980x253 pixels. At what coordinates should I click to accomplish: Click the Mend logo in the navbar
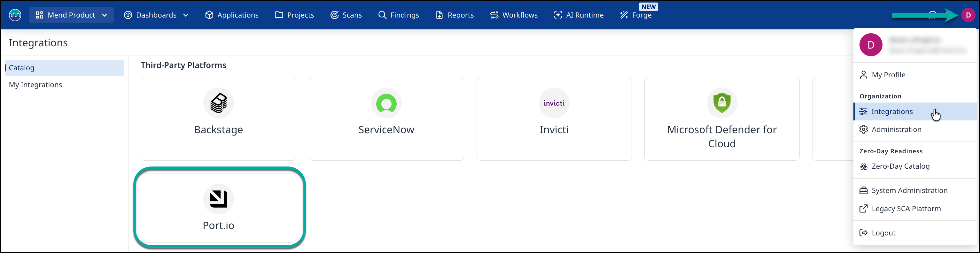[x=15, y=15]
